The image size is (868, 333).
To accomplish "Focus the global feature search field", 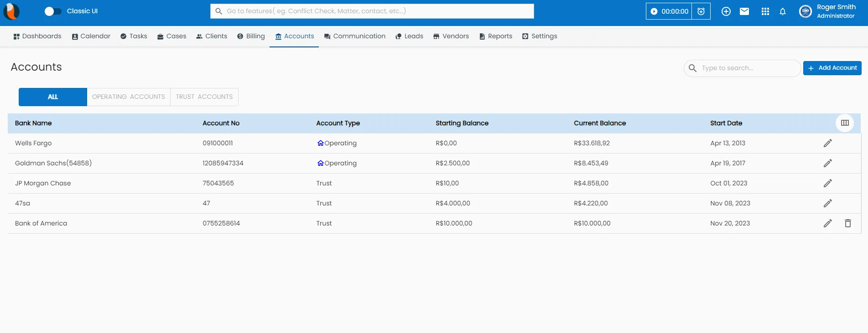I will (x=372, y=11).
